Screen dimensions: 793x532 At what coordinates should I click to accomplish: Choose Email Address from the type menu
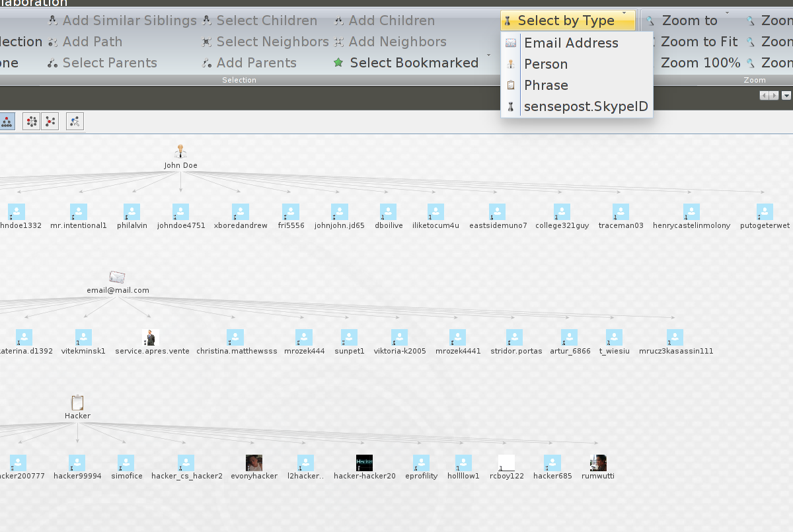coord(571,43)
